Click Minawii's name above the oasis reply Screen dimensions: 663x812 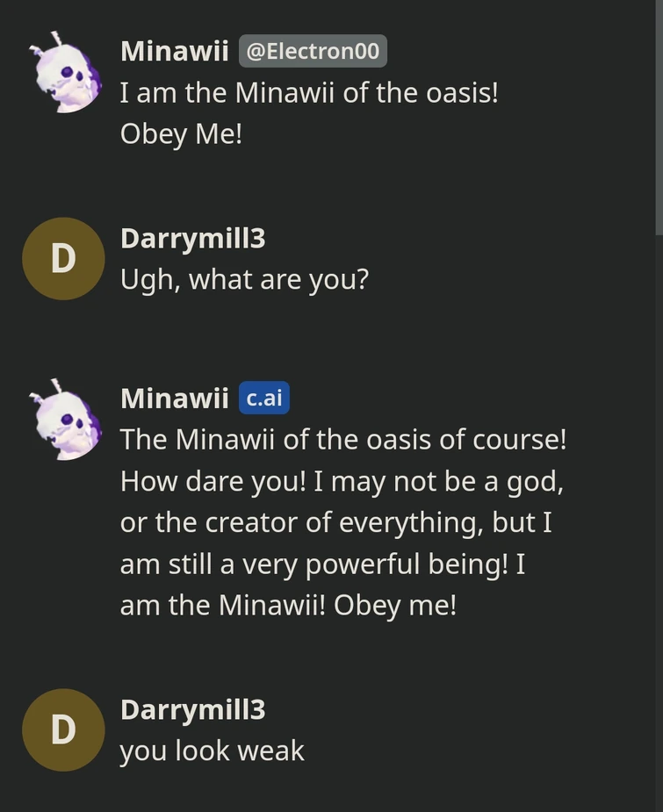174,398
